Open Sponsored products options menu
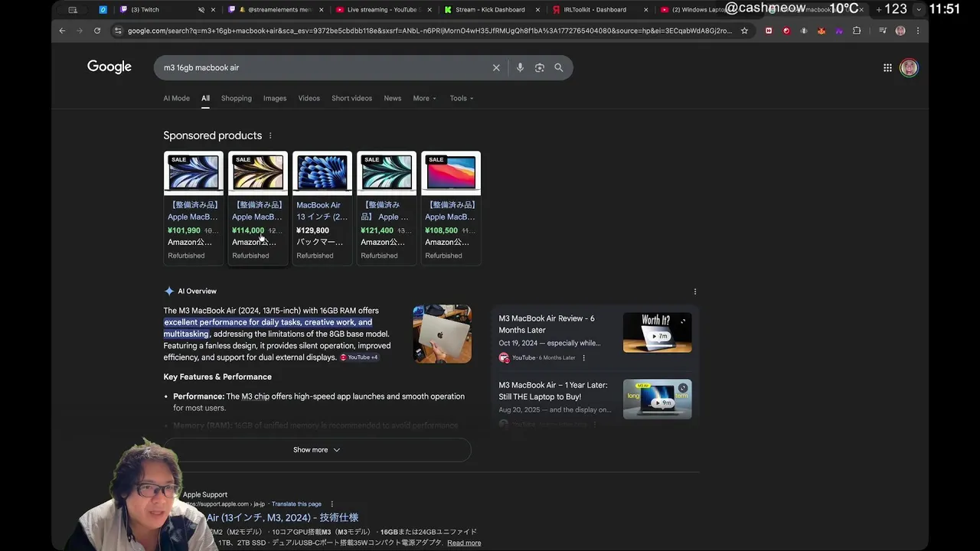The width and height of the screenshot is (980, 551). pyautogui.click(x=270, y=135)
